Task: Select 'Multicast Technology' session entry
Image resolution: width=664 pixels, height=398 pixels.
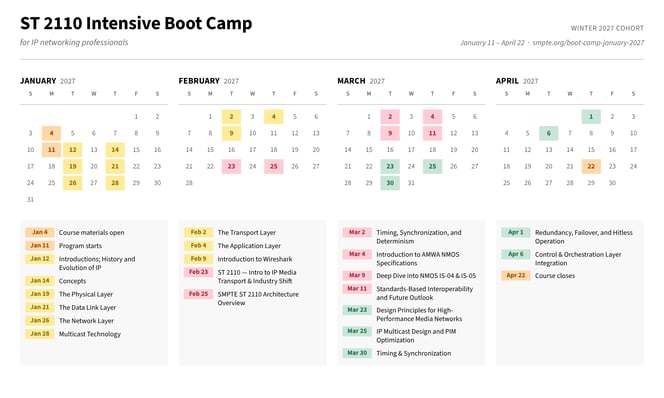Action: coord(90,334)
